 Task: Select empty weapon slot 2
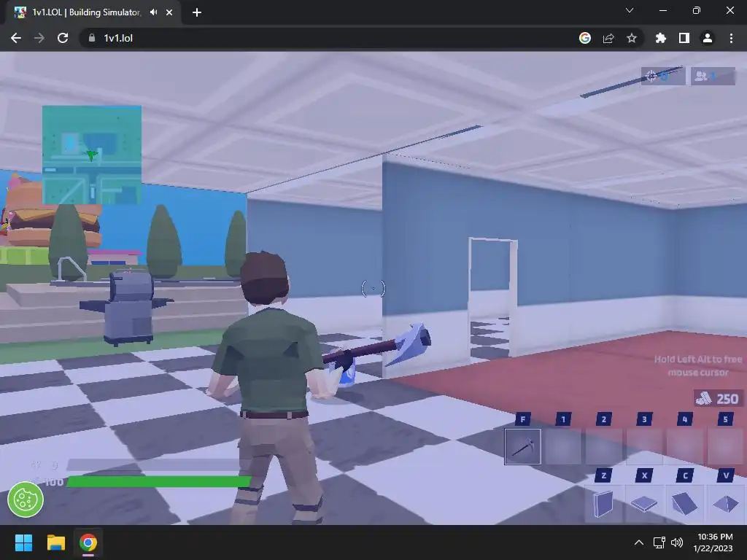point(603,447)
